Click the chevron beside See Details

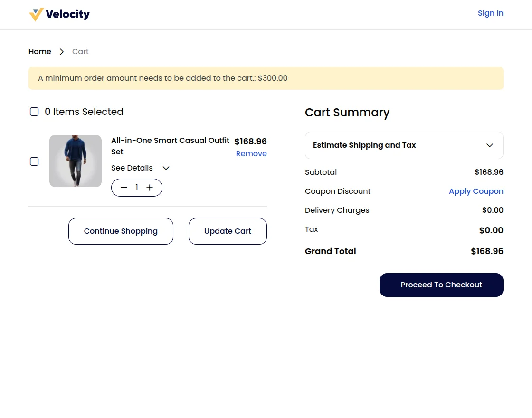(165, 168)
